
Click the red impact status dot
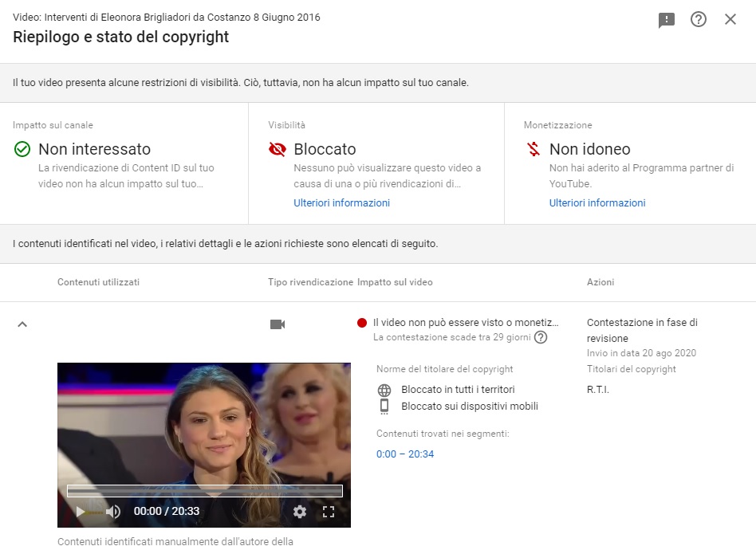tap(363, 323)
